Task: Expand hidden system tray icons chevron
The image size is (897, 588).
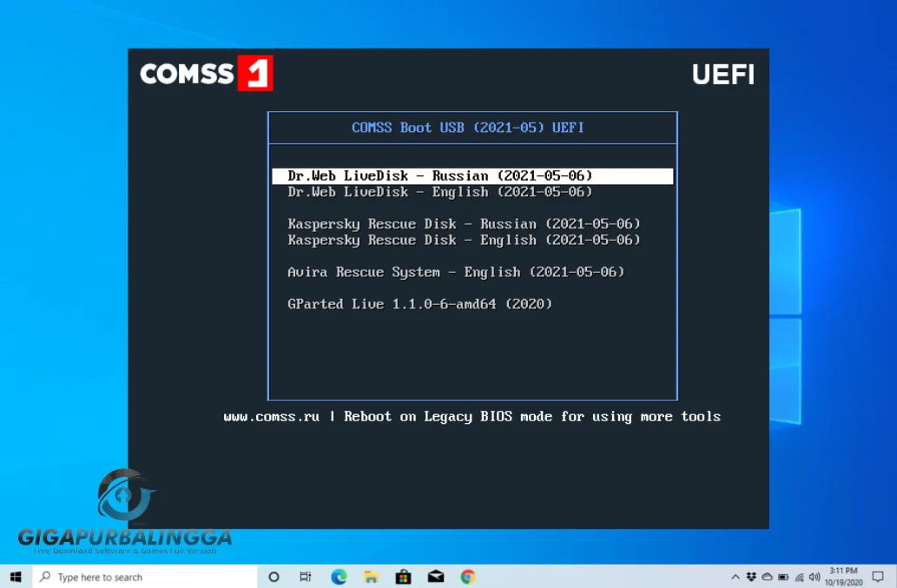Action: point(735,577)
